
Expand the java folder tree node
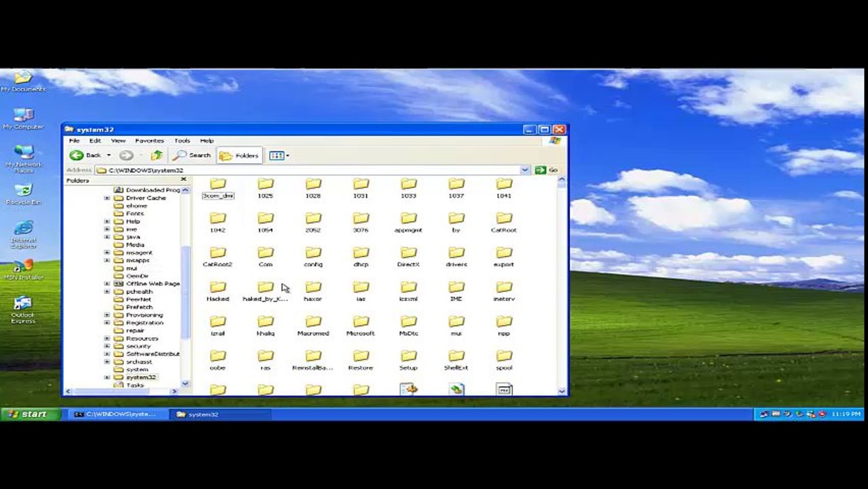click(107, 237)
